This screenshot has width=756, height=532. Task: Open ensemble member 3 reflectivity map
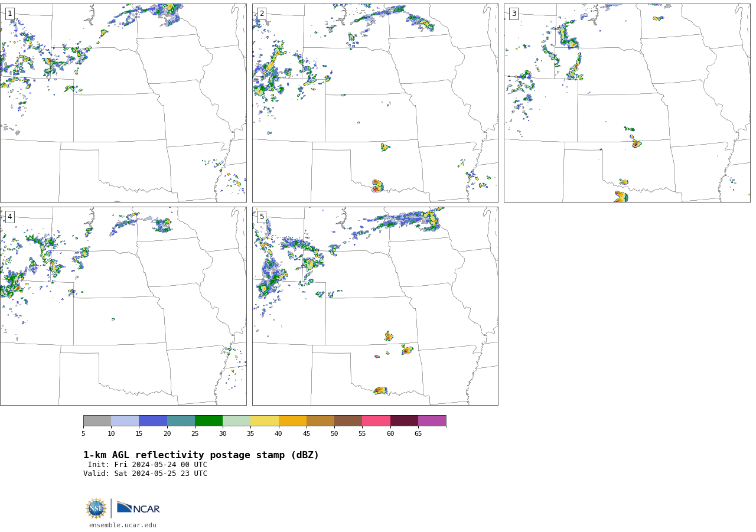[x=627, y=103]
